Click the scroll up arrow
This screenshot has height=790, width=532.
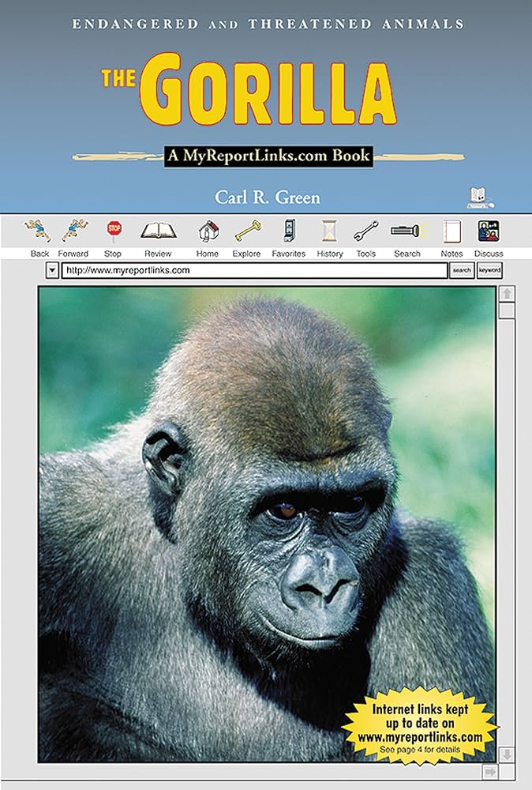(x=507, y=294)
